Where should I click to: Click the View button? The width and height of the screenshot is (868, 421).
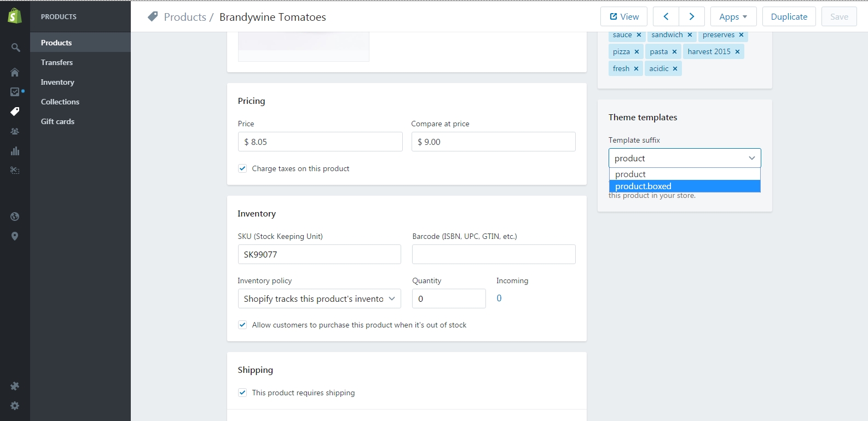pyautogui.click(x=624, y=17)
